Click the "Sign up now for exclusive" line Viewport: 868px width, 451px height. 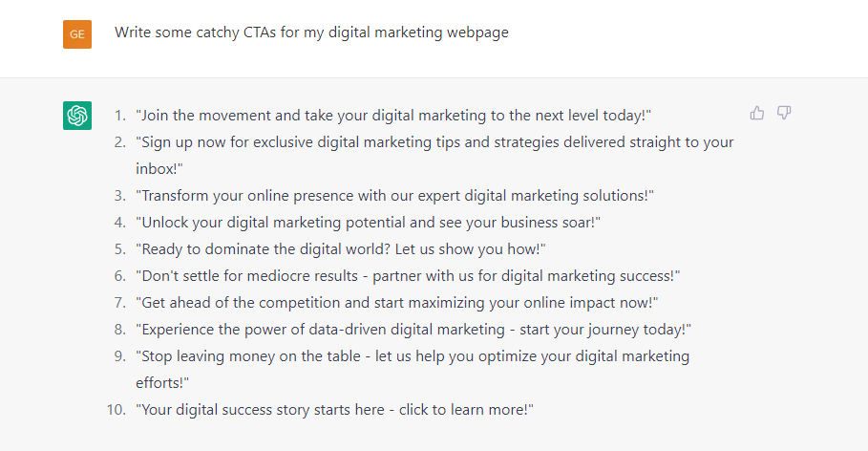tap(434, 142)
